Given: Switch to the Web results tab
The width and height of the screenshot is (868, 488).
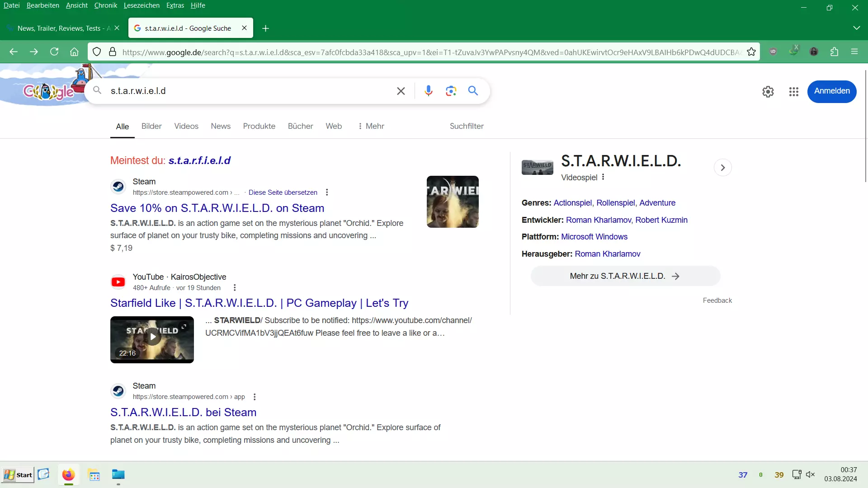Looking at the screenshot, I should (x=334, y=126).
